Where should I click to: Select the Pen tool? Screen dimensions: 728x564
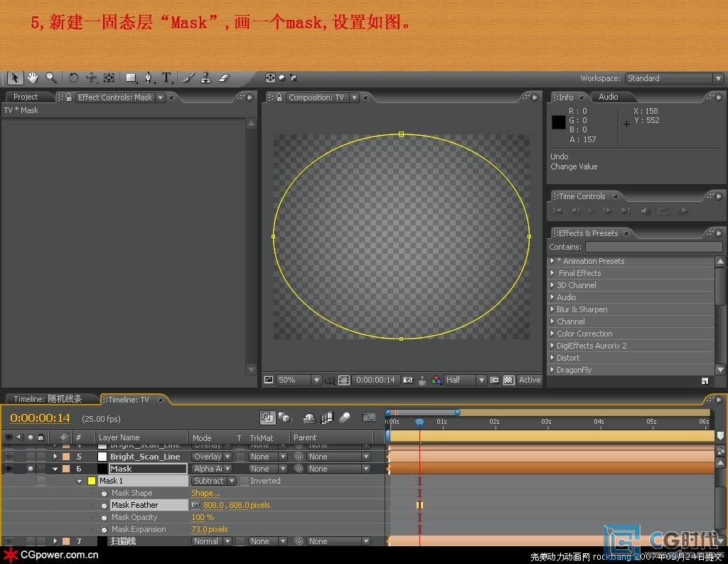pyautogui.click(x=149, y=78)
